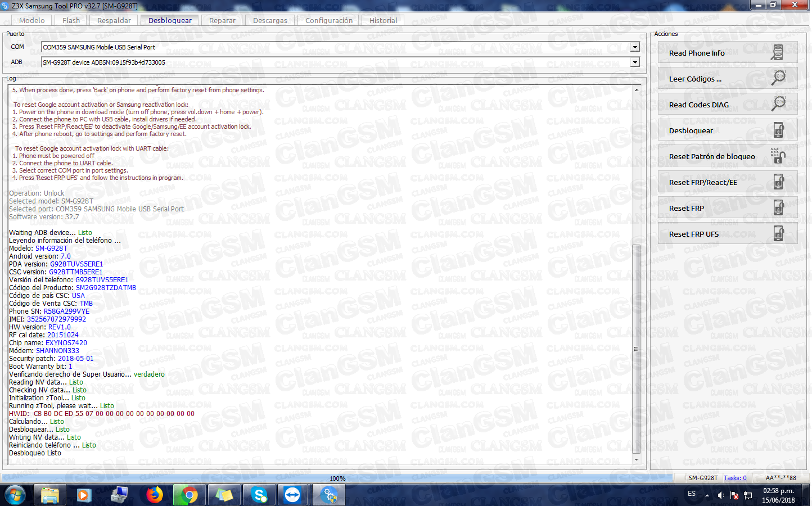
Task: Click the HW version REV1.0 value
Action: pos(60,327)
